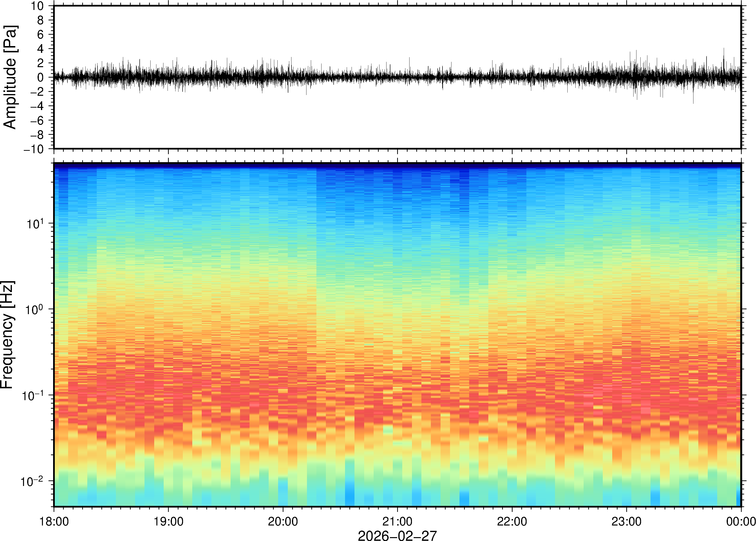
Task: Click the 19:00 time axis label
Action: pyautogui.click(x=168, y=521)
